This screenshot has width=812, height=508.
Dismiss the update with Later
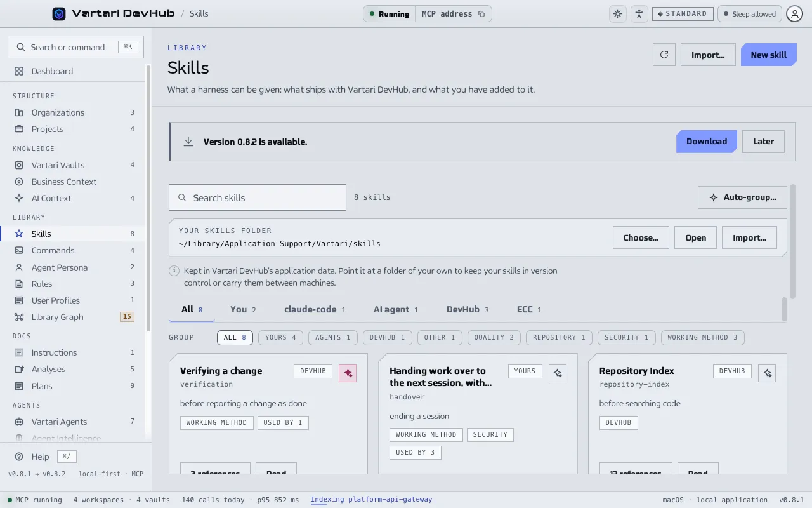[x=763, y=142]
